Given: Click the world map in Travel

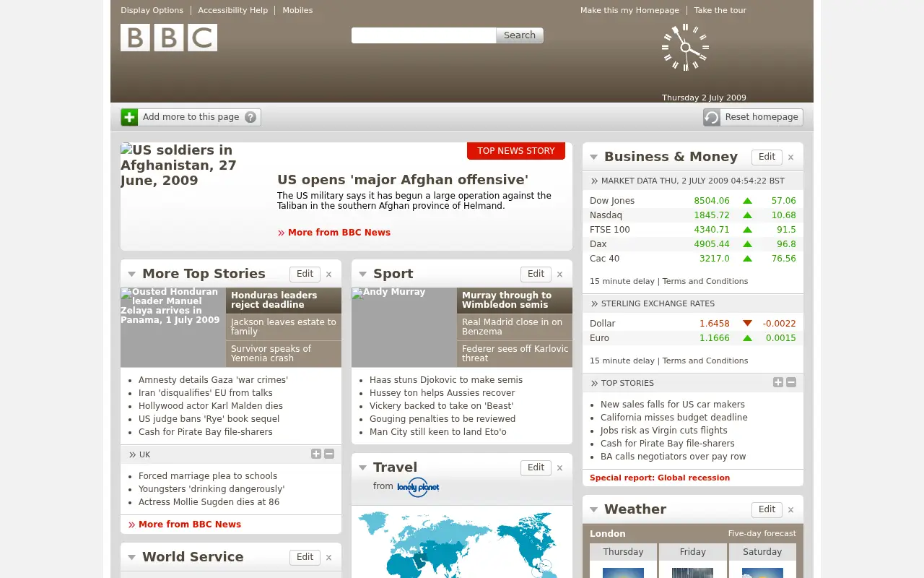Looking at the screenshot, I should tap(461, 544).
